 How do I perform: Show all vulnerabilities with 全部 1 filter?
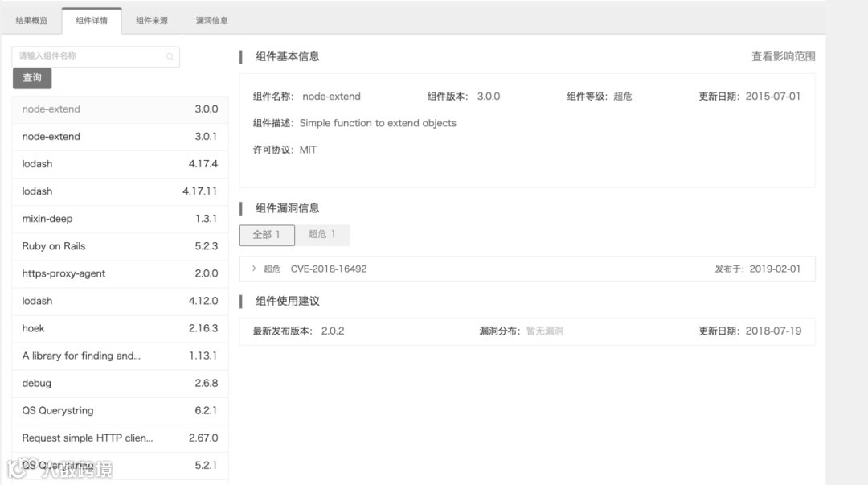(267, 235)
